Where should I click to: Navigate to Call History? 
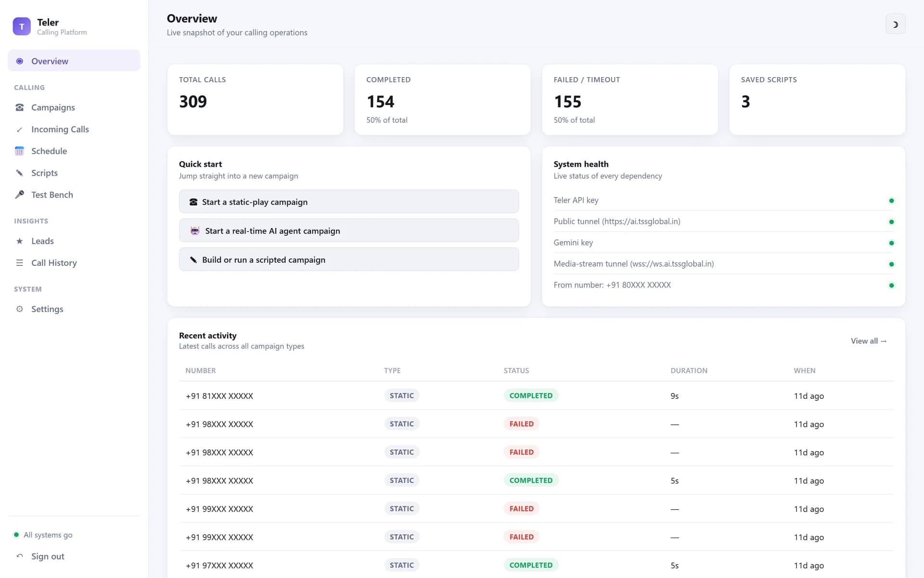tap(74, 263)
